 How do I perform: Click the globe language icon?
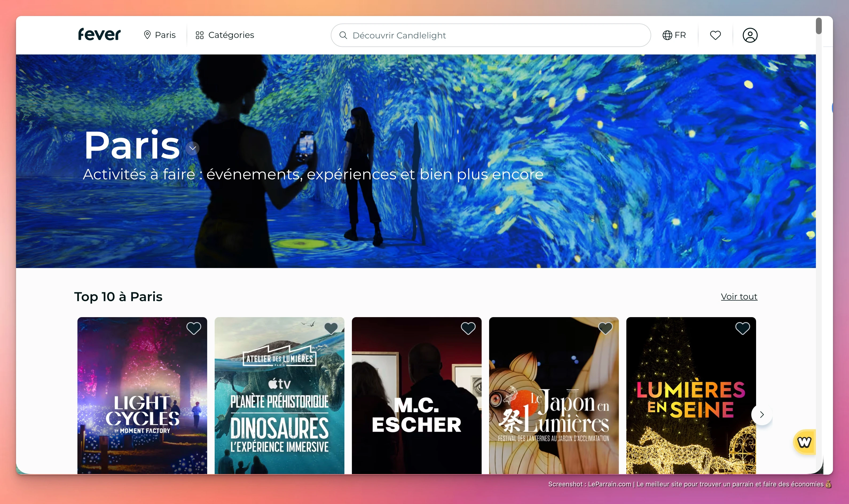[x=667, y=35]
